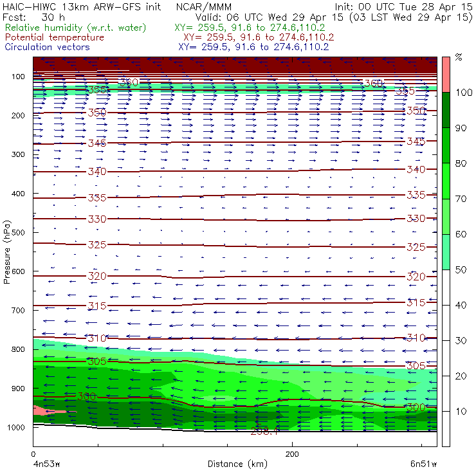Click the green XY coordinates line
This screenshot has height=476, width=476.
click(250, 28)
